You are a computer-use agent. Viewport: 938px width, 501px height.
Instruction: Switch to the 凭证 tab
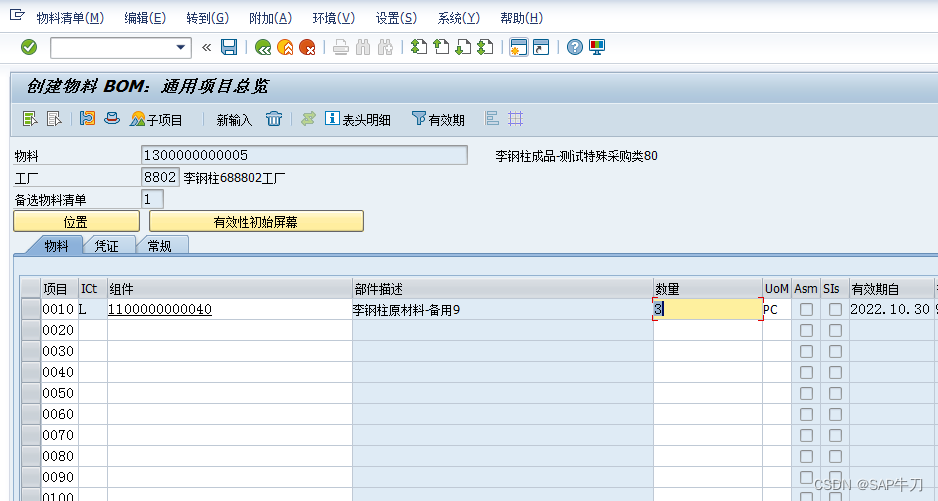(x=106, y=245)
